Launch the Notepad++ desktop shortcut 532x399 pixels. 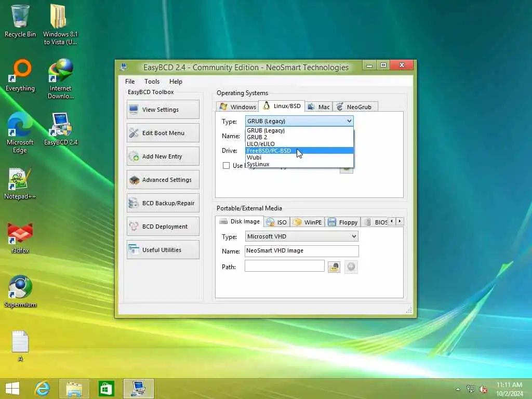pyautogui.click(x=20, y=183)
